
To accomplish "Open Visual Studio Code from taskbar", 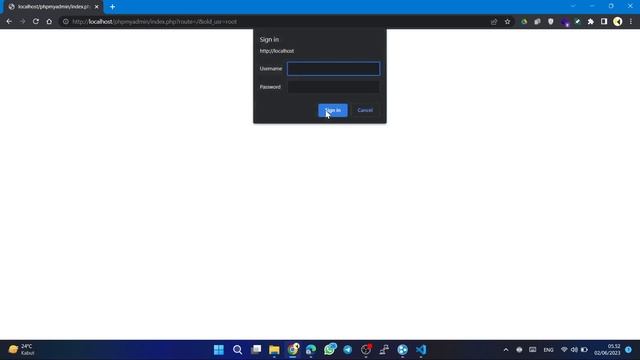I will pos(421,350).
